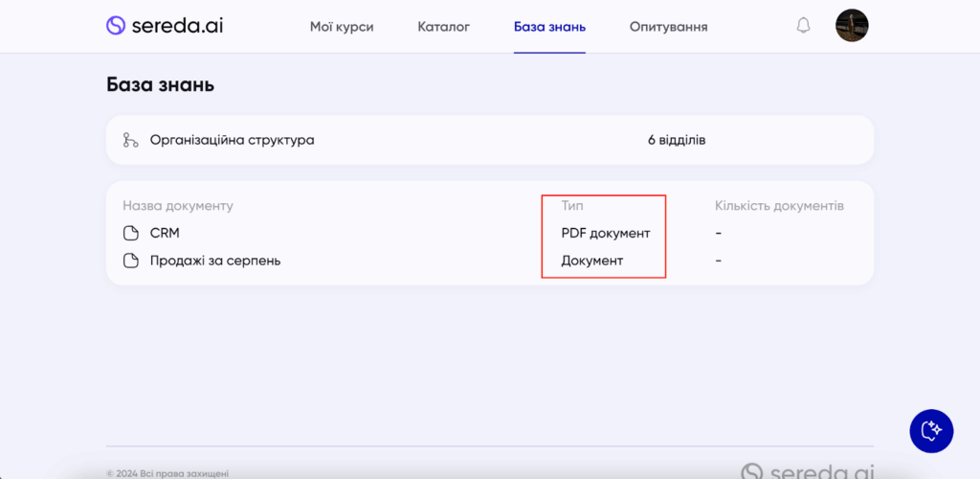Click the CRM document file icon
The height and width of the screenshot is (479, 980).
pyautogui.click(x=131, y=233)
